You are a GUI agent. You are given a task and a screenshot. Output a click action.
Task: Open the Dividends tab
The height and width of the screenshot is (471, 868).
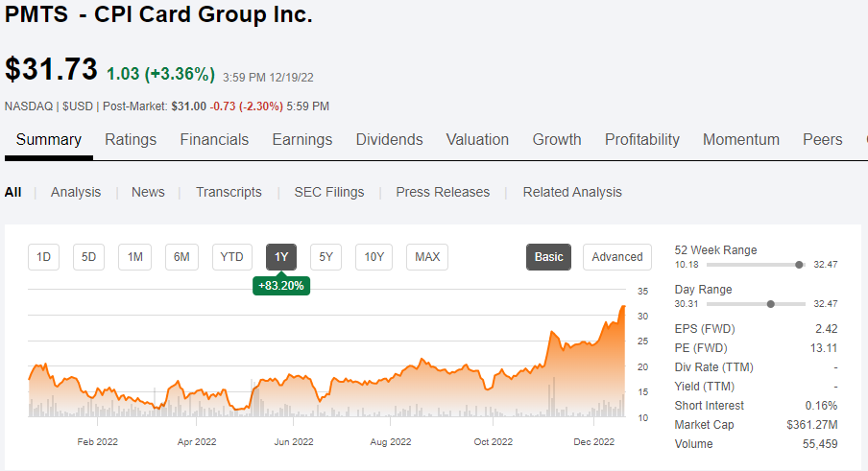coord(389,140)
